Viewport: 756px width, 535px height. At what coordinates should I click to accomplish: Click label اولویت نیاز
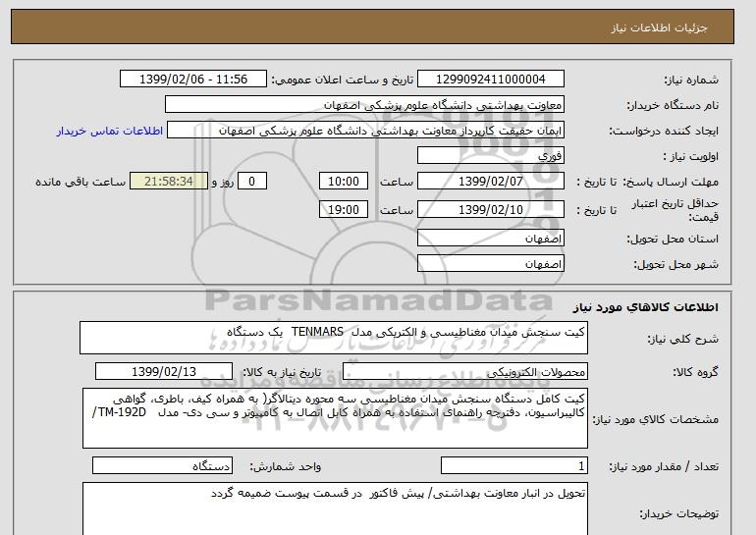[691, 156]
